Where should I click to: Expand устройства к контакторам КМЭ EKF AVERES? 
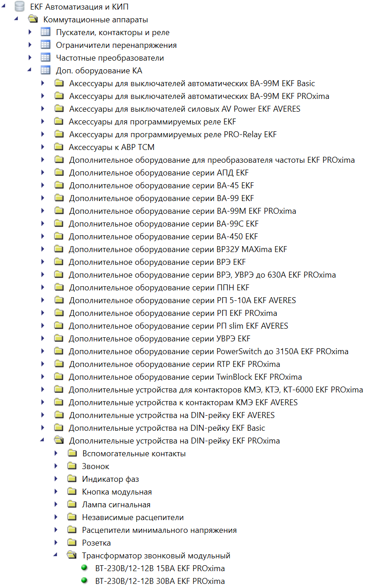click(x=43, y=402)
